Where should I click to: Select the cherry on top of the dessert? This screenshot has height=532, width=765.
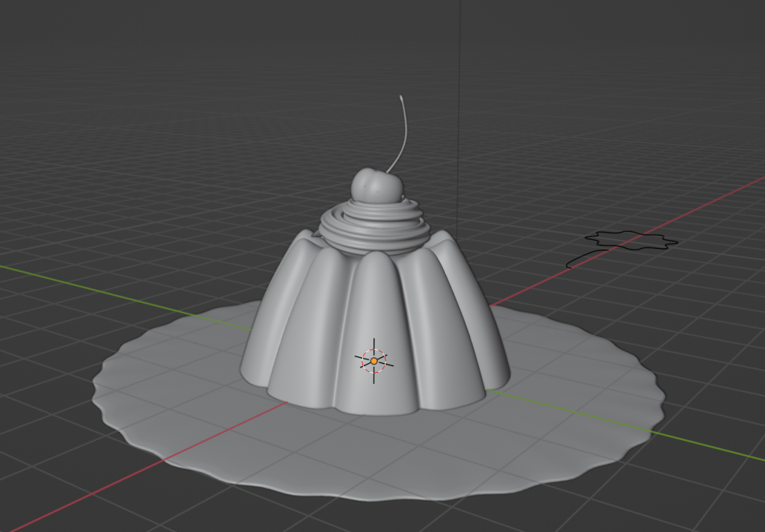[376, 185]
